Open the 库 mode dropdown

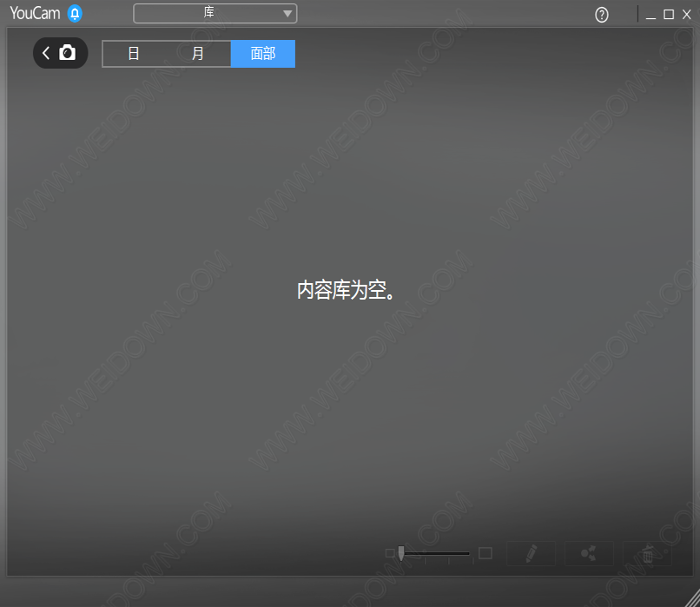point(215,13)
